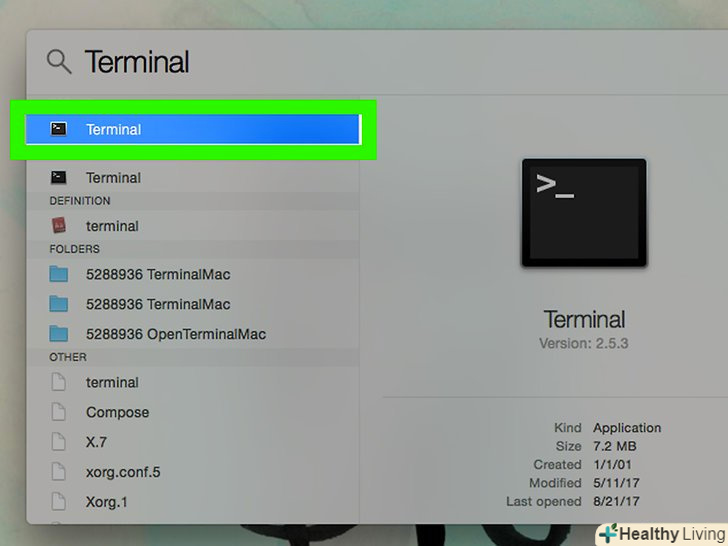Click the DEFINITION section header
The image size is (728, 546).
tap(80, 201)
